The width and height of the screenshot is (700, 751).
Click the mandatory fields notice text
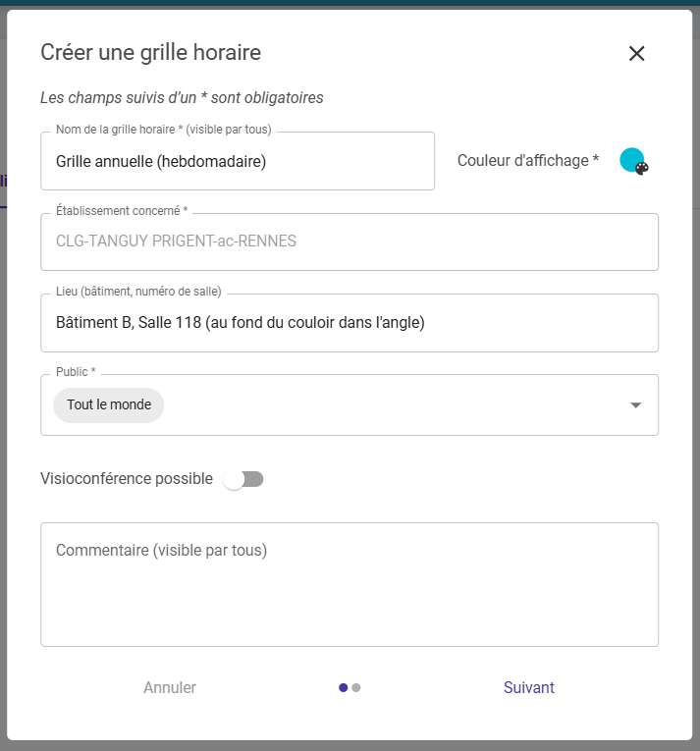point(182,98)
